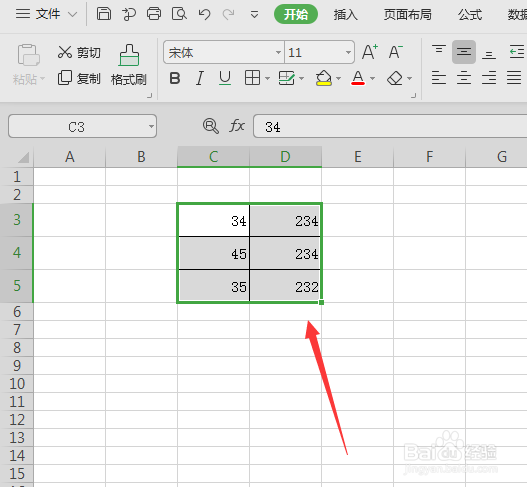Image resolution: width=527 pixels, height=487 pixels.
Task: Click the fx insert function icon
Action: pyautogui.click(x=237, y=126)
